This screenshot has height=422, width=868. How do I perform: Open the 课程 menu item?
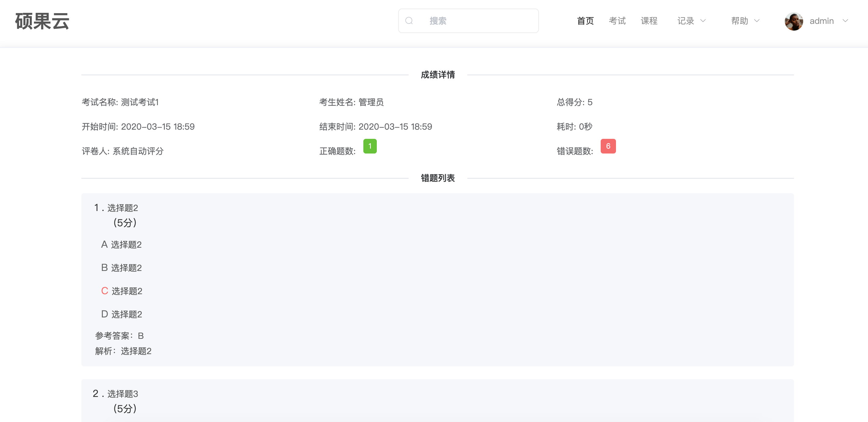(x=649, y=21)
